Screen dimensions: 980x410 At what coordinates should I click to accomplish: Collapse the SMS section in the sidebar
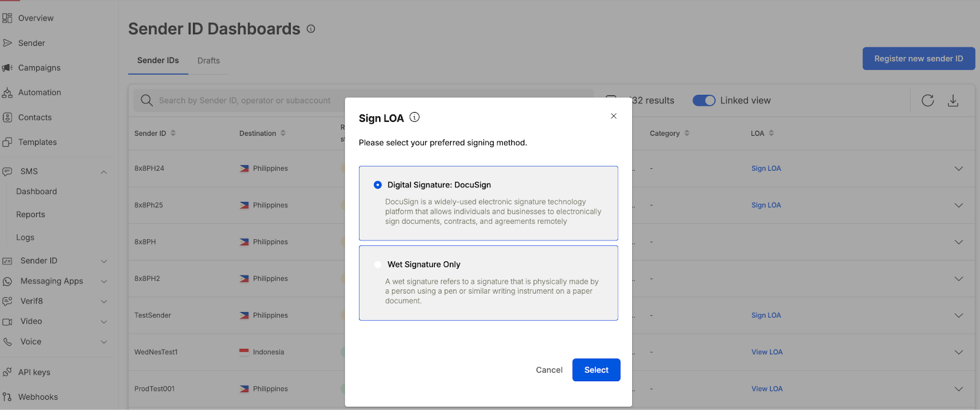(104, 172)
